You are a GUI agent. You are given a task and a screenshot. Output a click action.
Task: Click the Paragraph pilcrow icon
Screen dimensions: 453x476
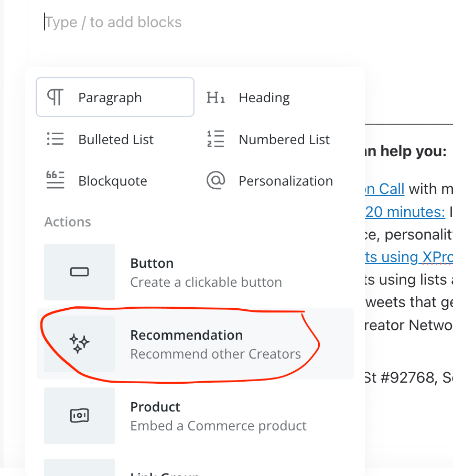(55, 98)
